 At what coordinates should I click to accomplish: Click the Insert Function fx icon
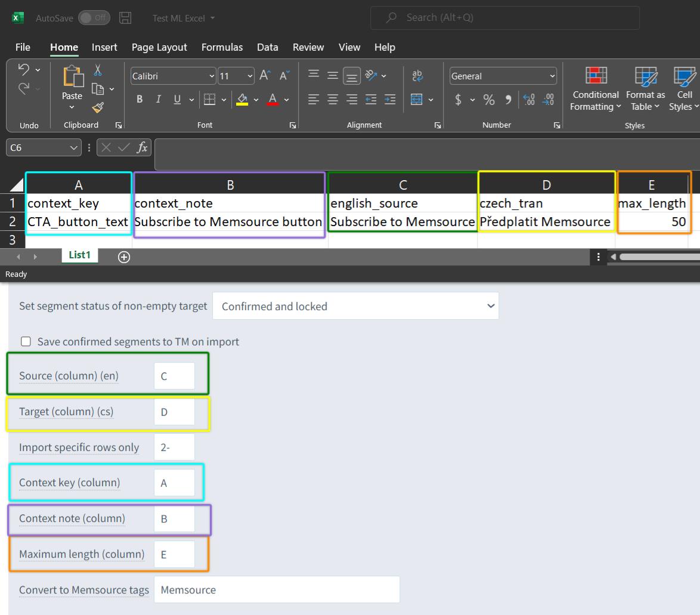142,147
